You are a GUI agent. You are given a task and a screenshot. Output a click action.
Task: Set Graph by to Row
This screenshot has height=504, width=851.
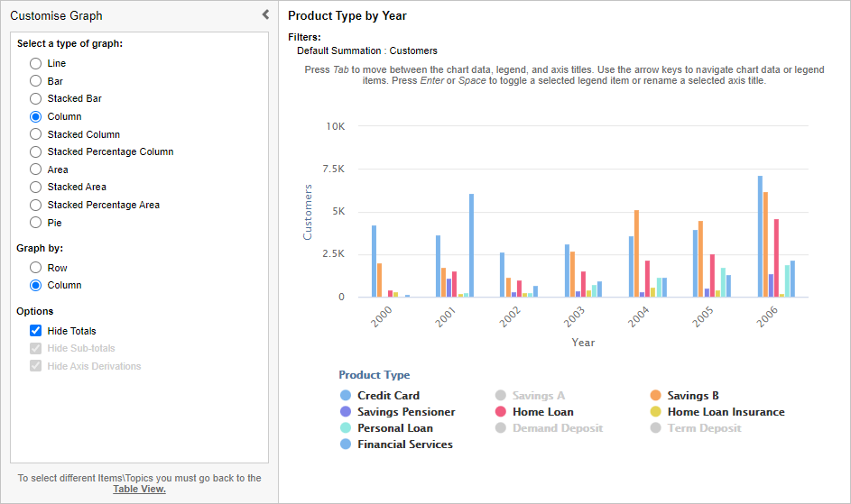[x=36, y=268]
